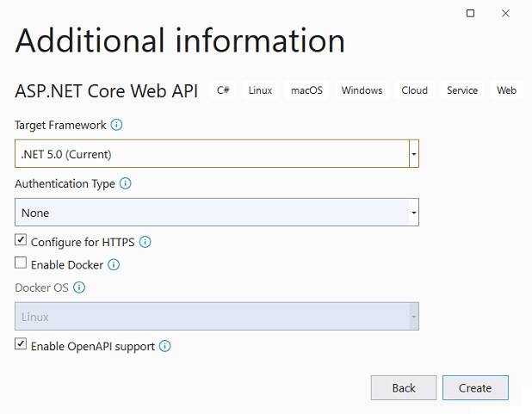
Task: Open the Authentication Type dropdown
Action: tap(216, 213)
